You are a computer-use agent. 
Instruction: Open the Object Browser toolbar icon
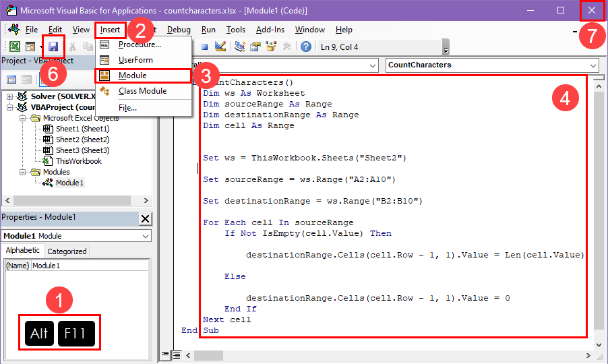coord(271,47)
